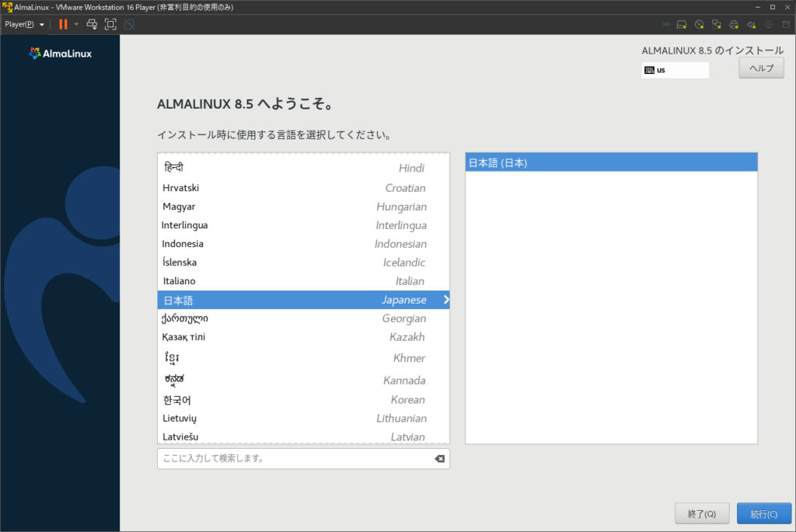Select Hindi from the language list
The height and width of the screenshot is (532, 796).
tap(304, 168)
